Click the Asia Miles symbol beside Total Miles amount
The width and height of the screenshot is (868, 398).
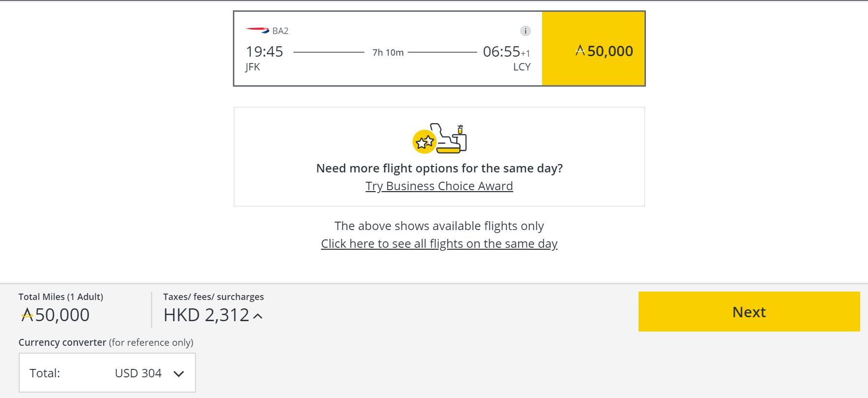[x=27, y=315]
